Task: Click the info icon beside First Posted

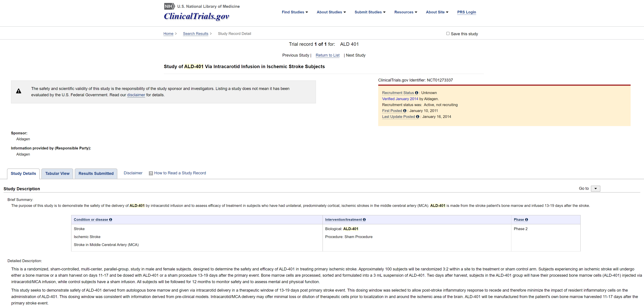Action: pyautogui.click(x=404, y=111)
